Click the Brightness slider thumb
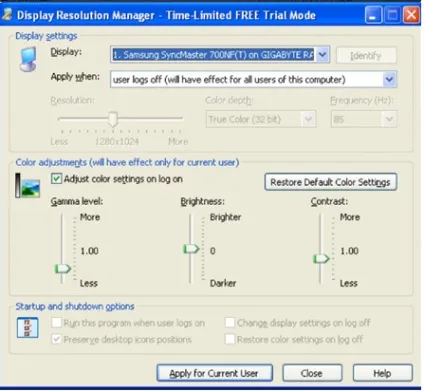 tap(191, 249)
